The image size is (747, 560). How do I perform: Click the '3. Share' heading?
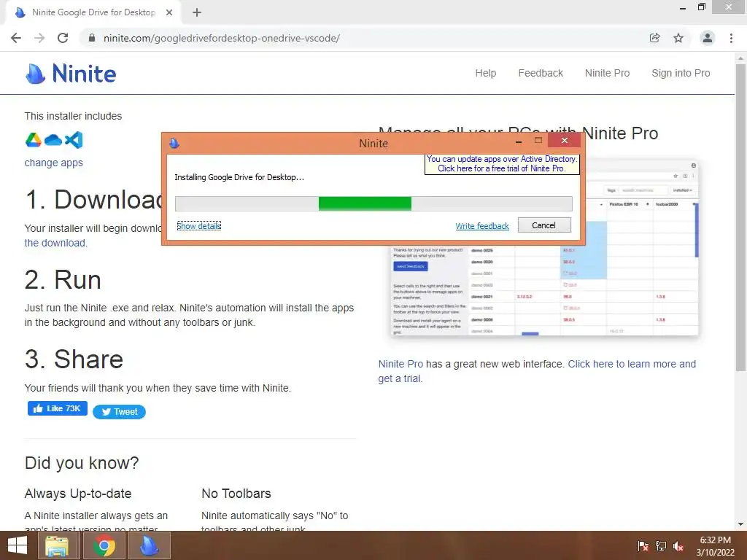point(74,359)
